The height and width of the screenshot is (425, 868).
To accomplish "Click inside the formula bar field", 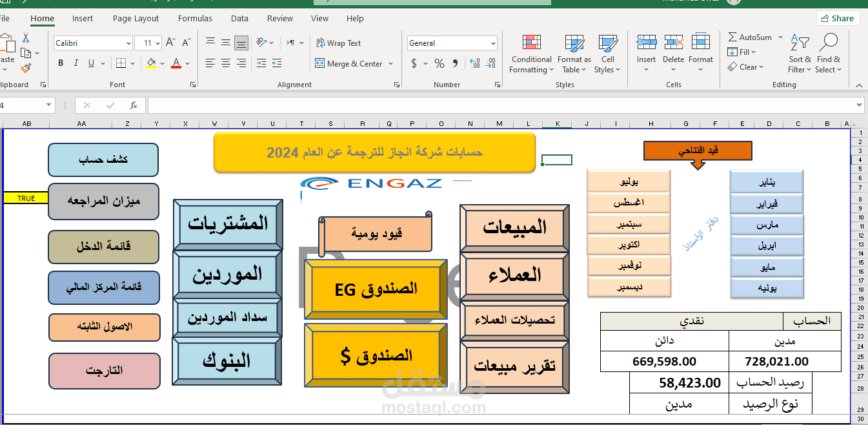I will [x=500, y=105].
